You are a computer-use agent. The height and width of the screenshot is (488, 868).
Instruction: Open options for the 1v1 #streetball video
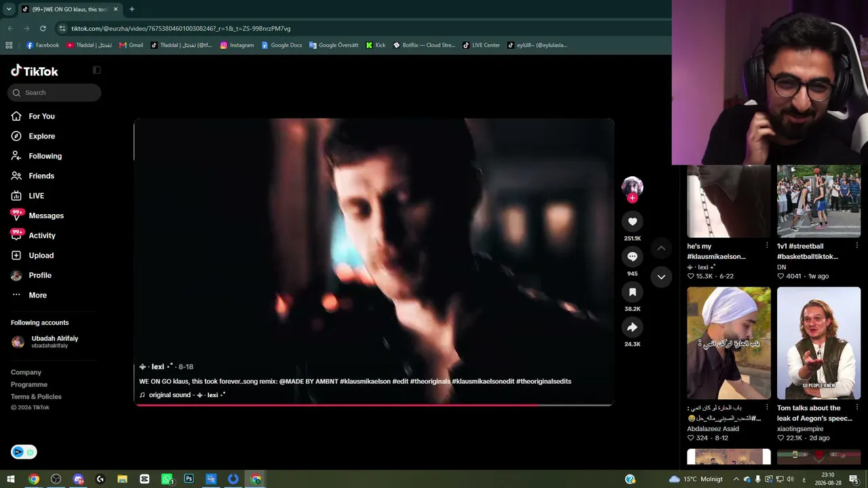856,245
